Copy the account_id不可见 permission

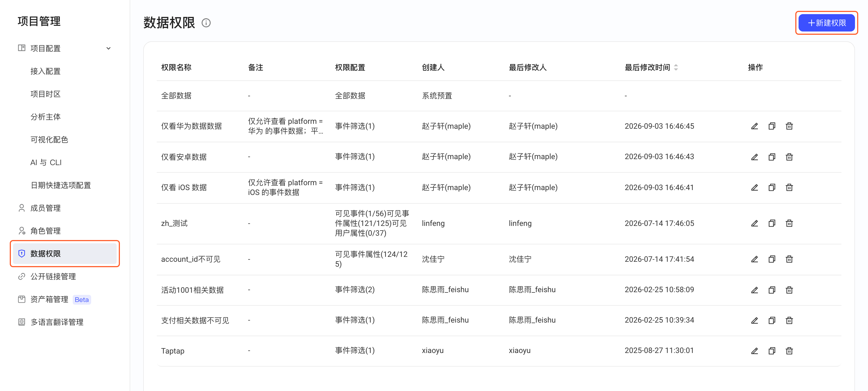tap(772, 259)
